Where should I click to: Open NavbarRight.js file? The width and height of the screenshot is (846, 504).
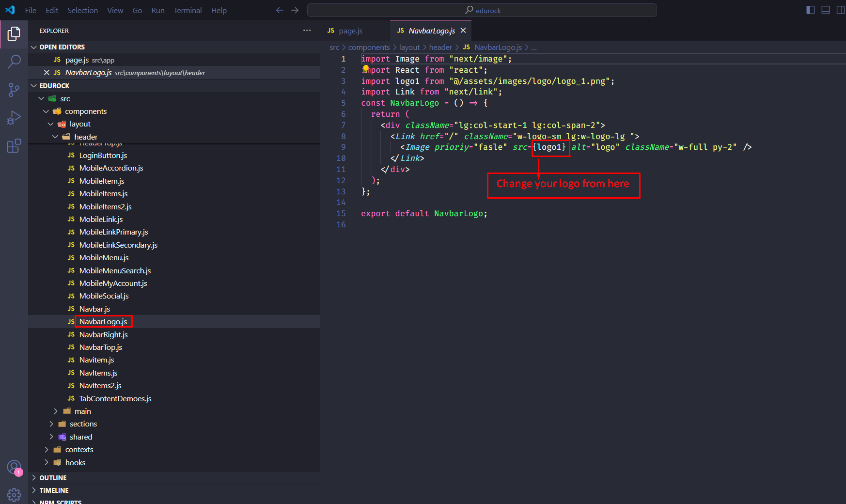pyautogui.click(x=174, y=334)
